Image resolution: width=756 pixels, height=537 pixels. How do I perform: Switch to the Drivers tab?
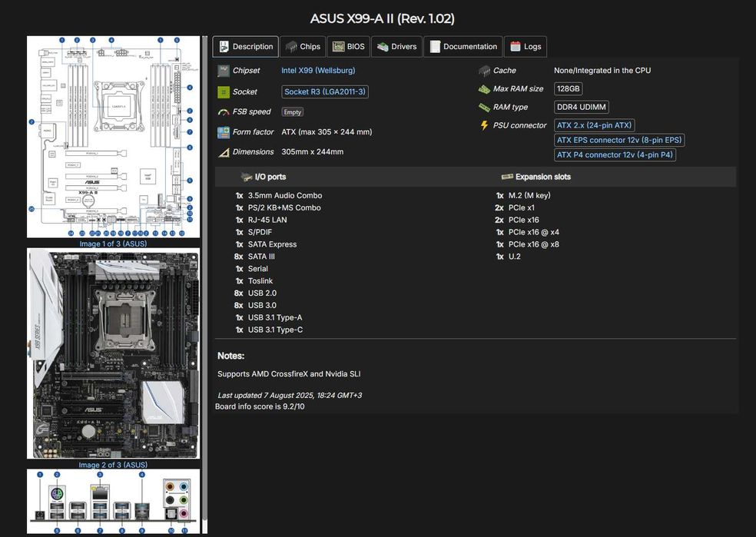click(396, 47)
